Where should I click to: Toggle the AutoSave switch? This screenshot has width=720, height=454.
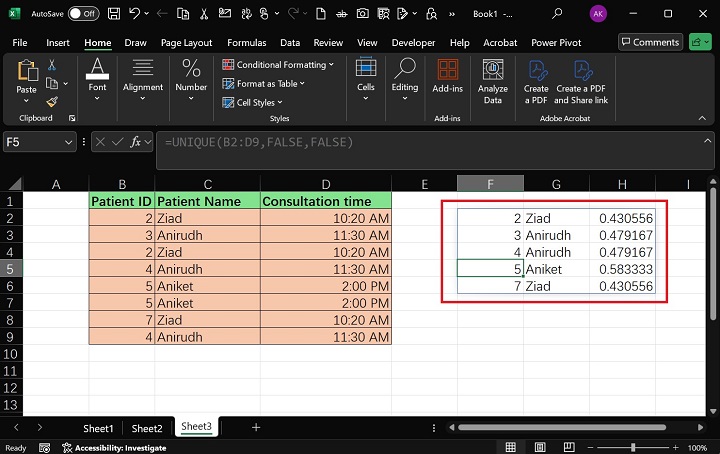[85, 14]
